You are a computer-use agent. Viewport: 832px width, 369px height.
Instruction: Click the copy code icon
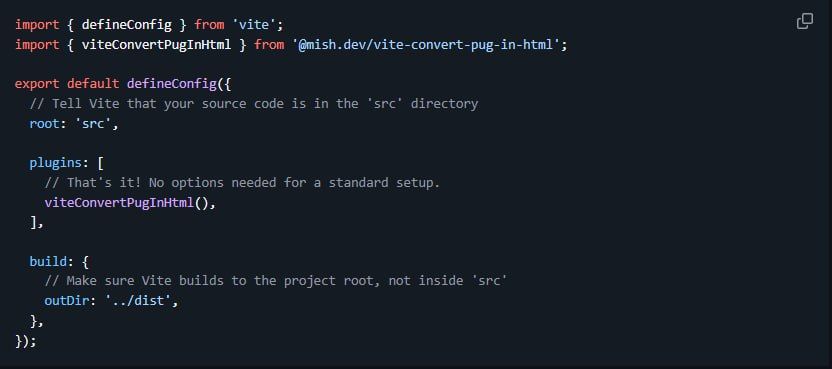804,21
